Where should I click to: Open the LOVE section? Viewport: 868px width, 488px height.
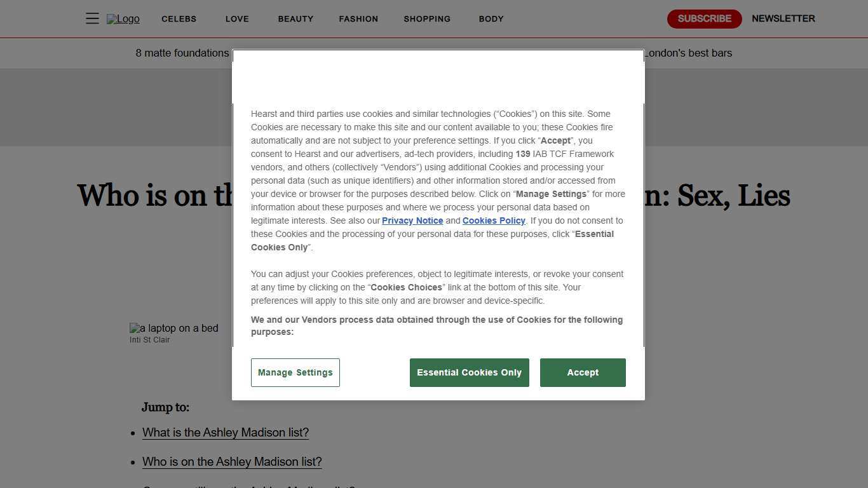pyautogui.click(x=237, y=19)
